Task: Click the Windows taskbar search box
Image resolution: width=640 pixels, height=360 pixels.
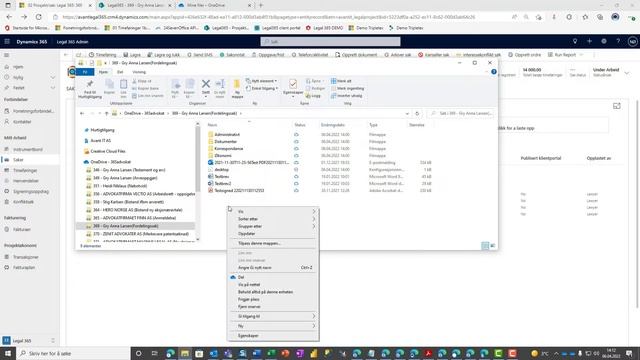Action: [x=73, y=353]
